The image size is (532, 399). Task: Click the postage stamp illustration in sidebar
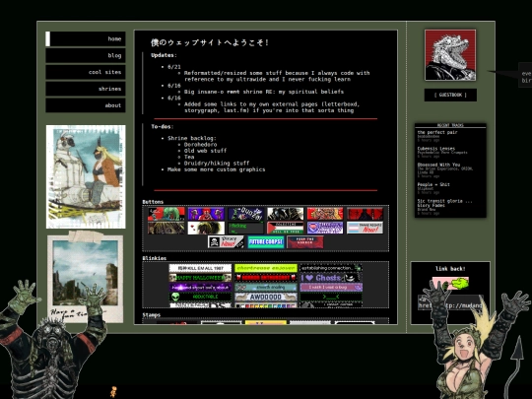[x=86, y=176]
